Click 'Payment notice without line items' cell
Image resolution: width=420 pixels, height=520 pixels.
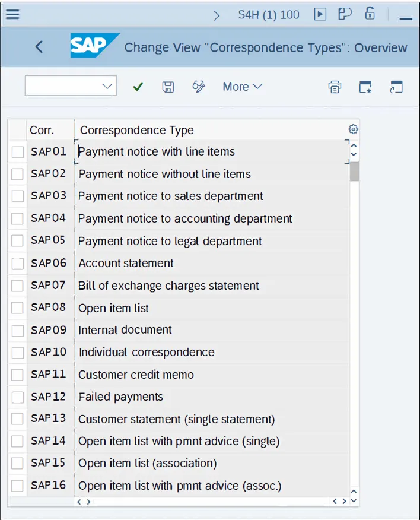click(212, 174)
